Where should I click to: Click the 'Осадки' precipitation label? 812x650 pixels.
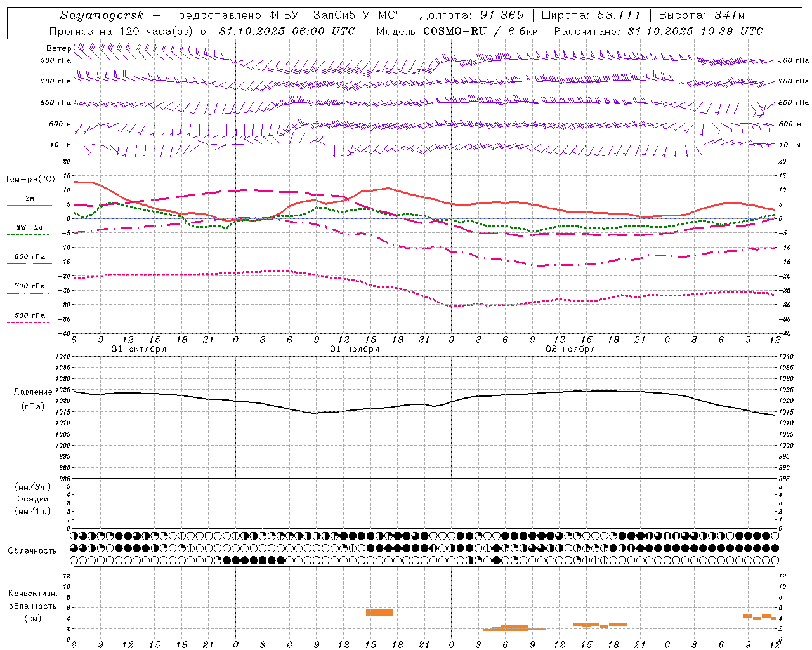coord(33,499)
